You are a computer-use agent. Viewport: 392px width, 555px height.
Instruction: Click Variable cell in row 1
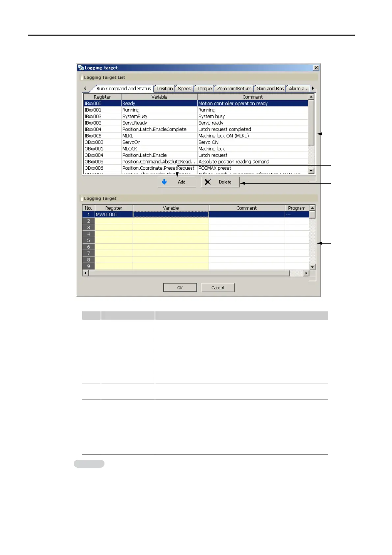(x=171, y=215)
